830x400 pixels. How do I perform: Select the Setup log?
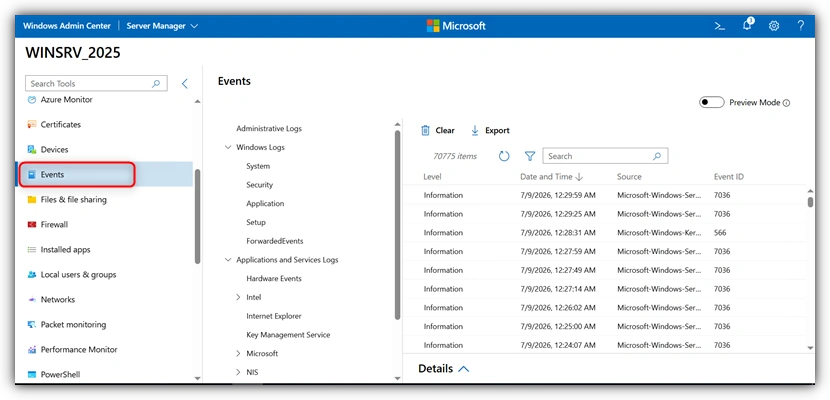coord(256,222)
